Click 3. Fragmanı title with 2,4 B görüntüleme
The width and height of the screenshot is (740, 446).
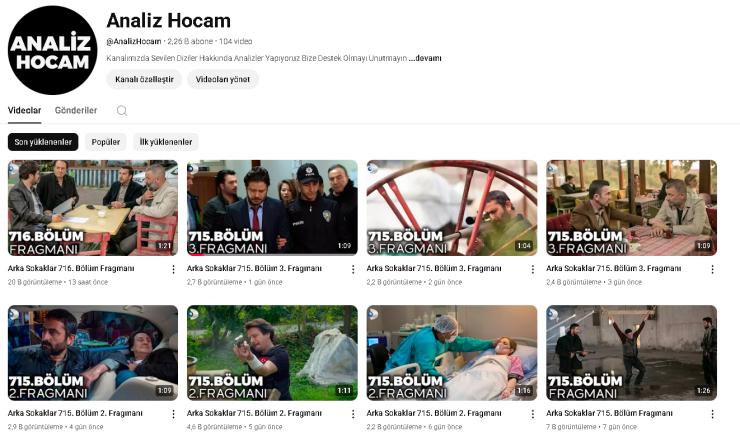pyautogui.click(x=614, y=269)
